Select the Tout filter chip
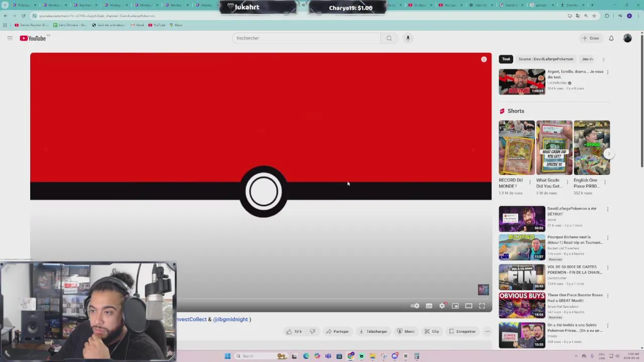 [x=506, y=59]
